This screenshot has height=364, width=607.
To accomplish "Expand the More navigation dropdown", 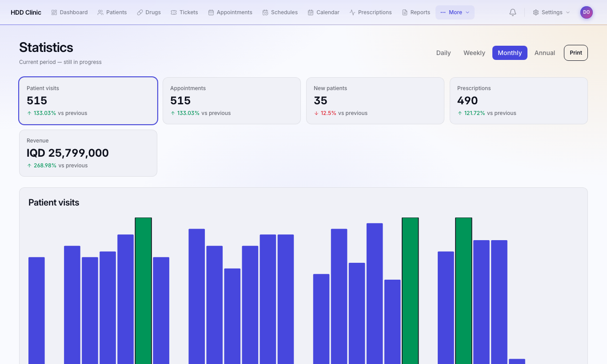I will pos(455,12).
